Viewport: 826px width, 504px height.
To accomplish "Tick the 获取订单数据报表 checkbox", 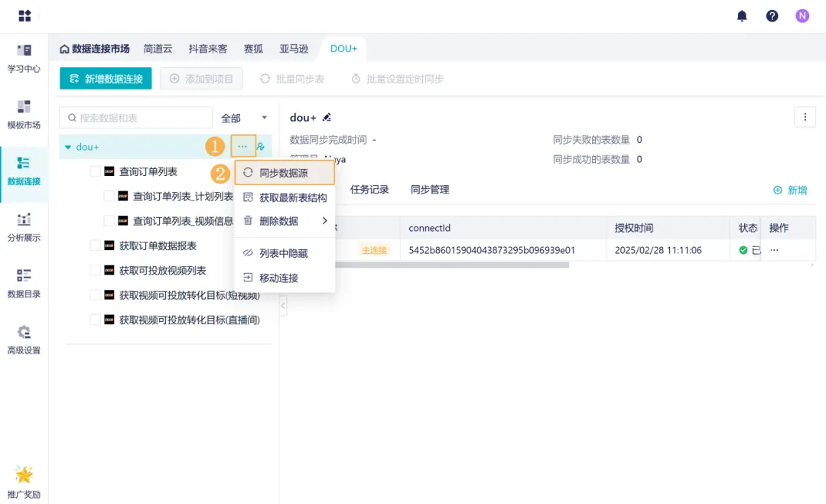I will [96, 245].
